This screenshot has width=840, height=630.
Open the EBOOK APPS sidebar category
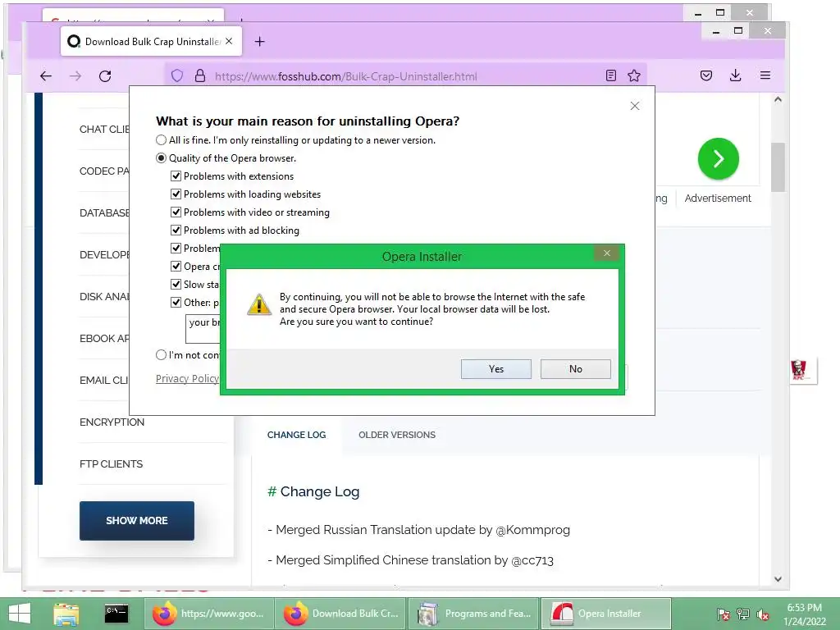[x=104, y=339]
